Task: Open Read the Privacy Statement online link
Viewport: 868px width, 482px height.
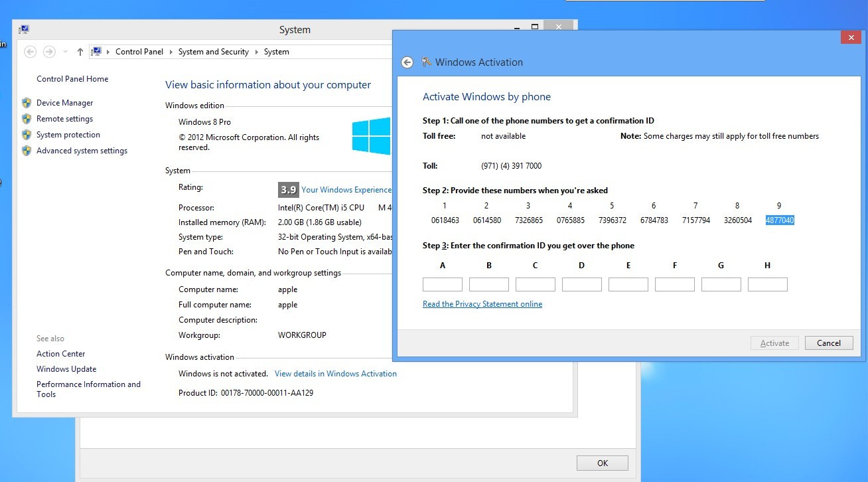Action: tap(482, 304)
